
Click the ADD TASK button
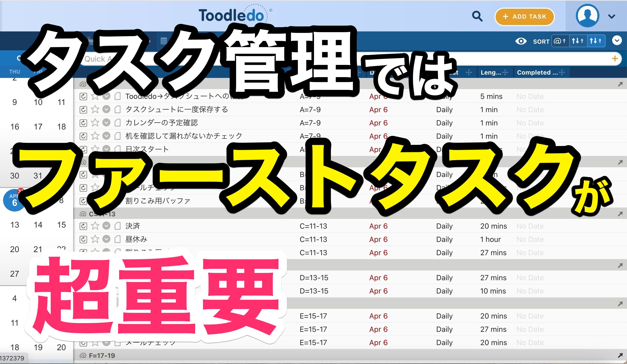[x=524, y=17]
